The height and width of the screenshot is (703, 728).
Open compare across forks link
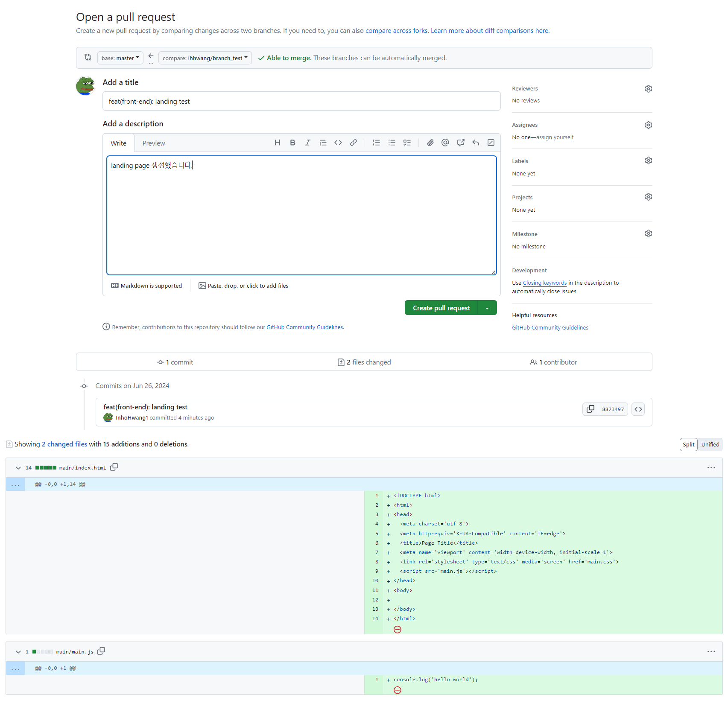tap(396, 31)
